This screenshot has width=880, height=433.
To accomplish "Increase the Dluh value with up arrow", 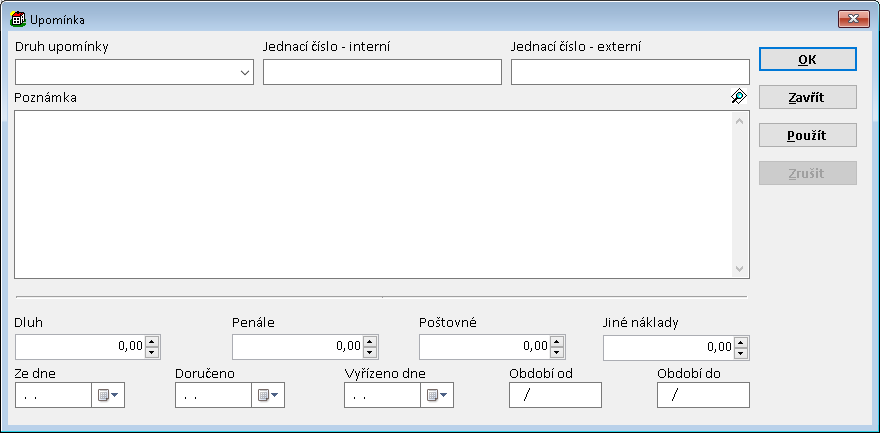I will [152, 341].
